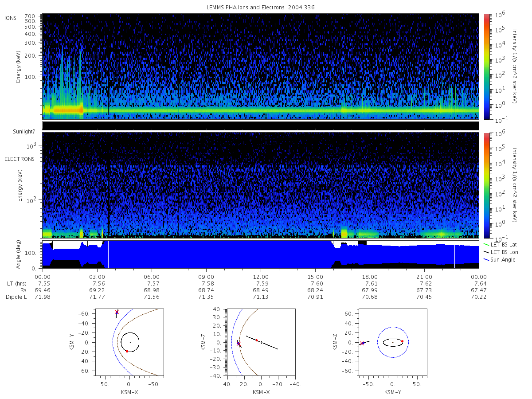Select the 'ELECTRONS' panel label
532x399 pixels.
pyautogui.click(x=20, y=159)
